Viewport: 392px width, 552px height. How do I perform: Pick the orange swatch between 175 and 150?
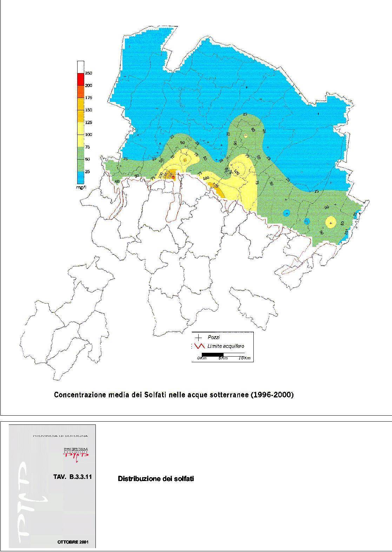pyautogui.click(x=81, y=104)
